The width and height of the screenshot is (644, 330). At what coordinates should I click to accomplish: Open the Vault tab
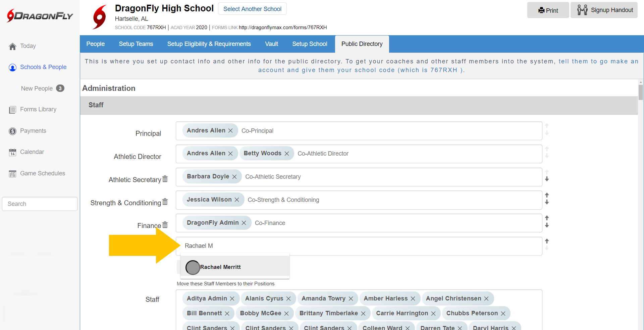pyautogui.click(x=271, y=44)
